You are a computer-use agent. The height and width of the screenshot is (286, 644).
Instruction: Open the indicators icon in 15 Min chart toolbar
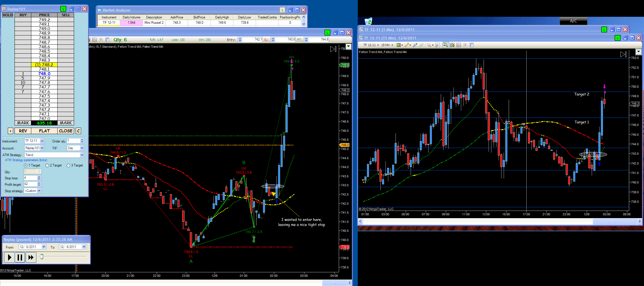click(x=459, y=45)
